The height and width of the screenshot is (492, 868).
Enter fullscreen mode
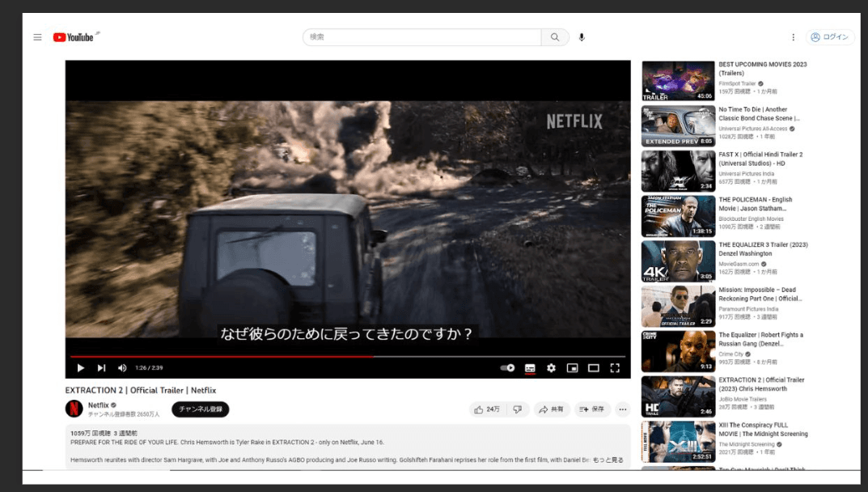615,368
